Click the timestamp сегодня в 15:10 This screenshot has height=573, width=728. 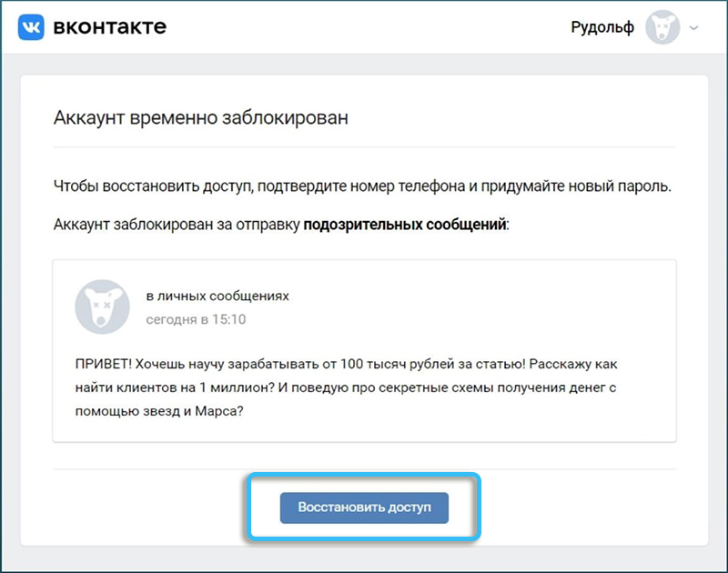tap(196, 319)
